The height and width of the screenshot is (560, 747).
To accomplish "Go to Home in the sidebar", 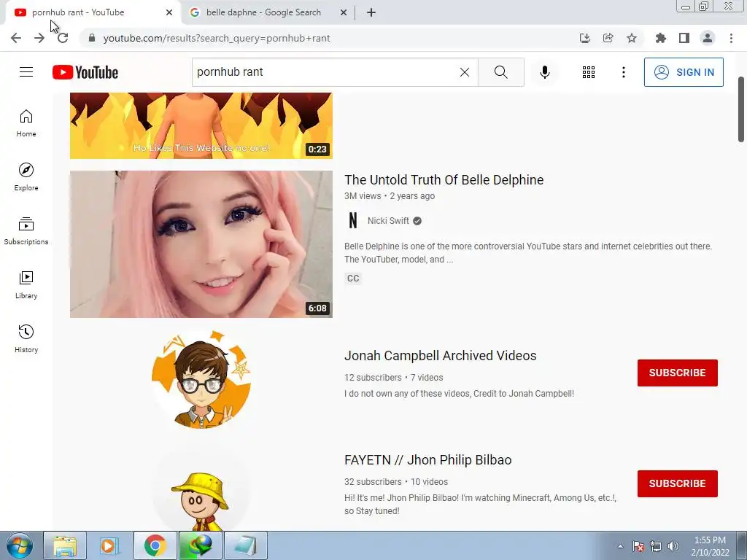I will click(26, 123).
